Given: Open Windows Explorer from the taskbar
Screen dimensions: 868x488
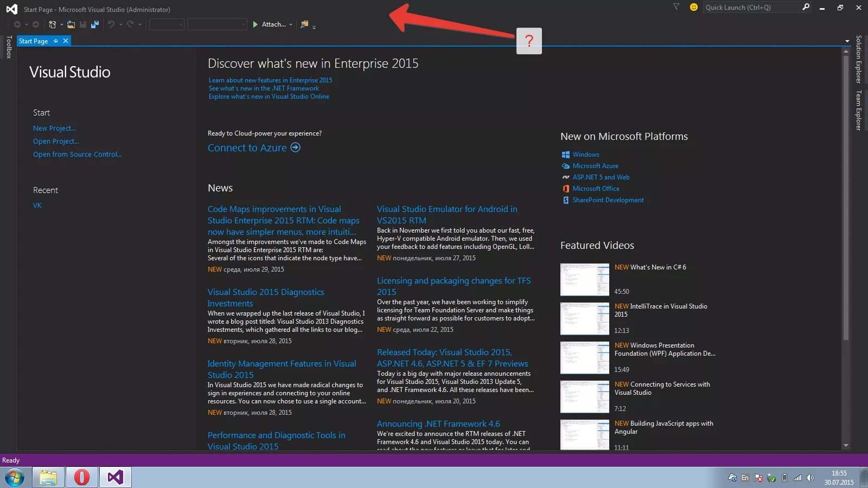Looking at the screenshot, I should 48,478.
